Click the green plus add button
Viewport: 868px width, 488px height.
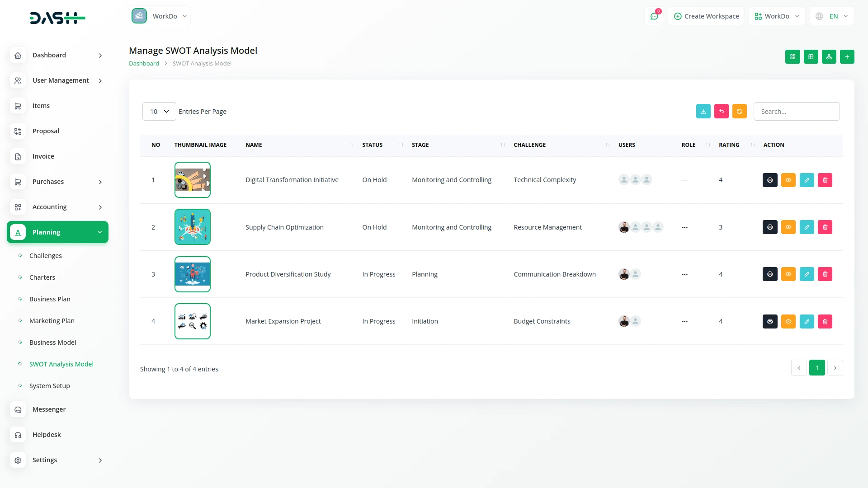847,57
